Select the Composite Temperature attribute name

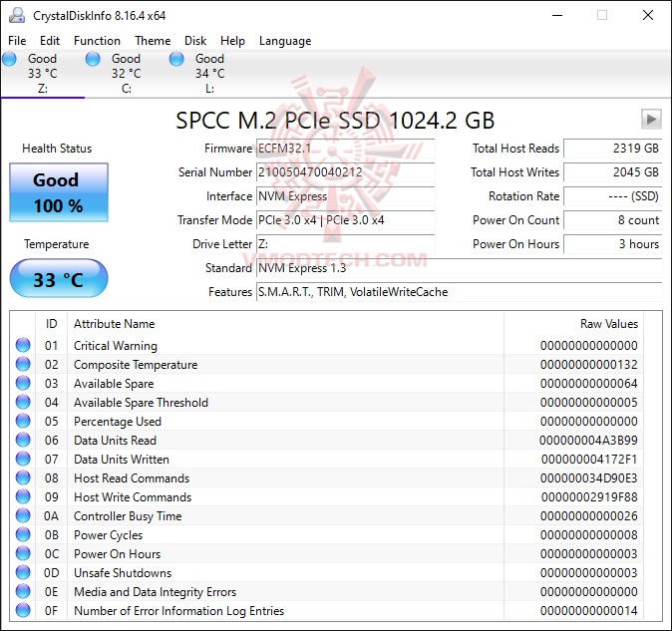tap(136, 365)
